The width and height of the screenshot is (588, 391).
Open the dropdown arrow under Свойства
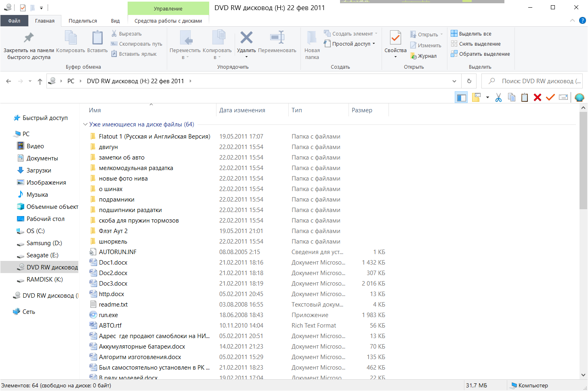tap(395, 57)
